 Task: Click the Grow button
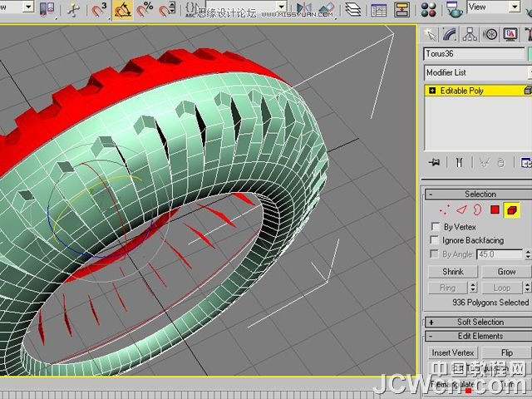click(x=506, y=272)
